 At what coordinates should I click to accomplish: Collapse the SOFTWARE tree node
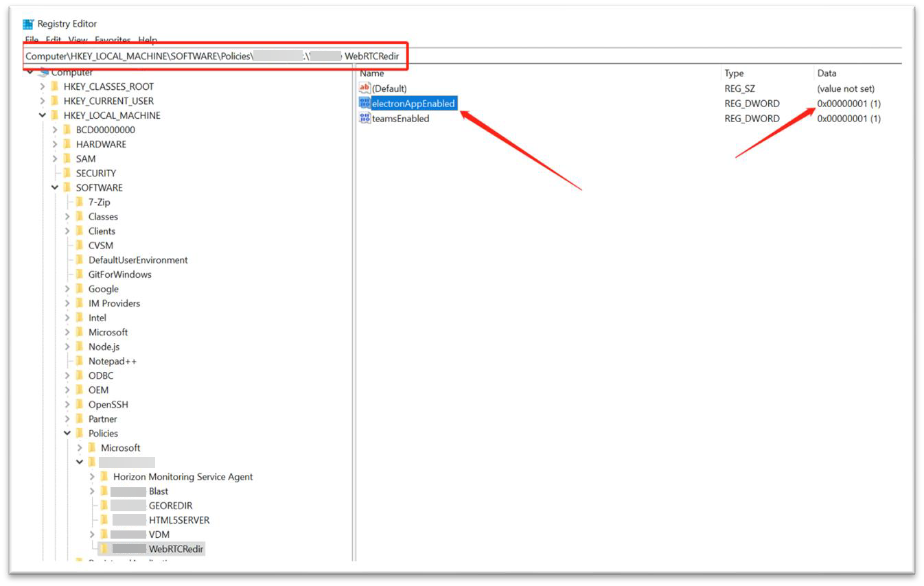tap(55, 188)
